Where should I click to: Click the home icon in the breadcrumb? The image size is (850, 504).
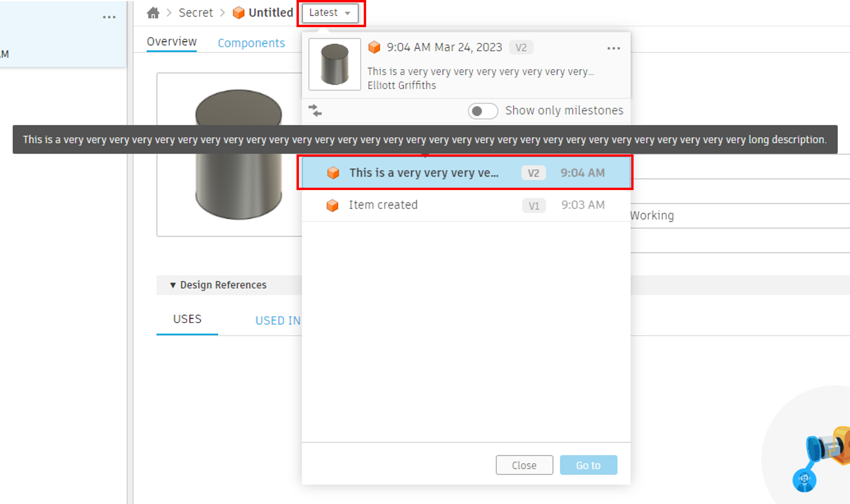pyautogui.click(x=153, y=12)
